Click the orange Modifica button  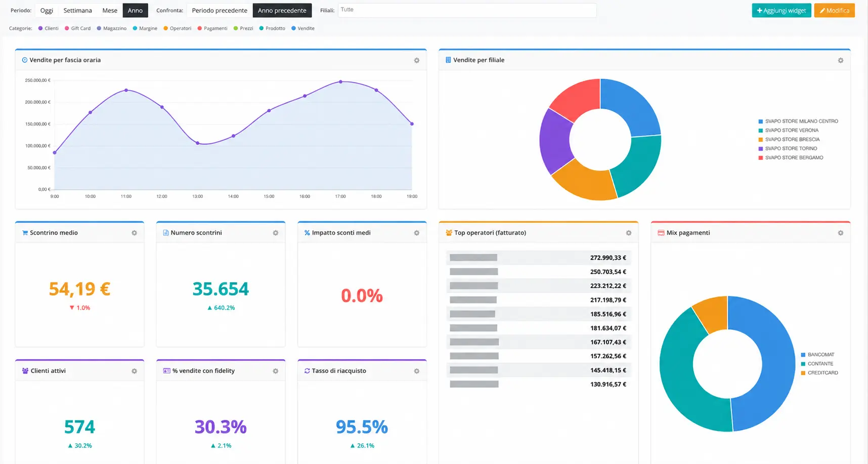(x=835, y=10)
